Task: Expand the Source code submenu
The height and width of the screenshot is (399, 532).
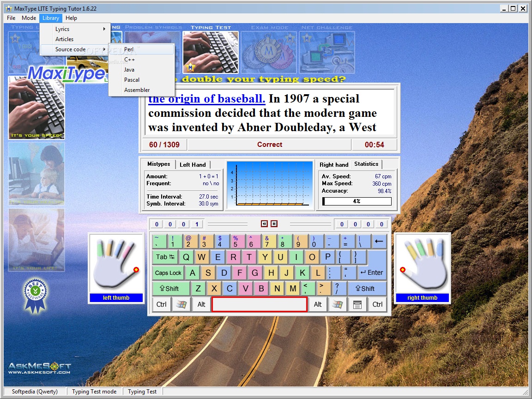Action: (75, 49)
